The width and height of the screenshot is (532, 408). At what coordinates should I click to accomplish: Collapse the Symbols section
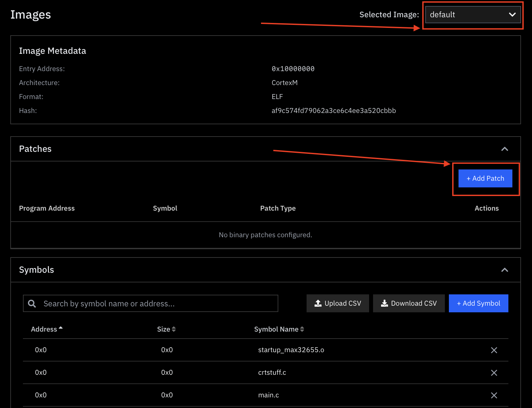point(505,270)
